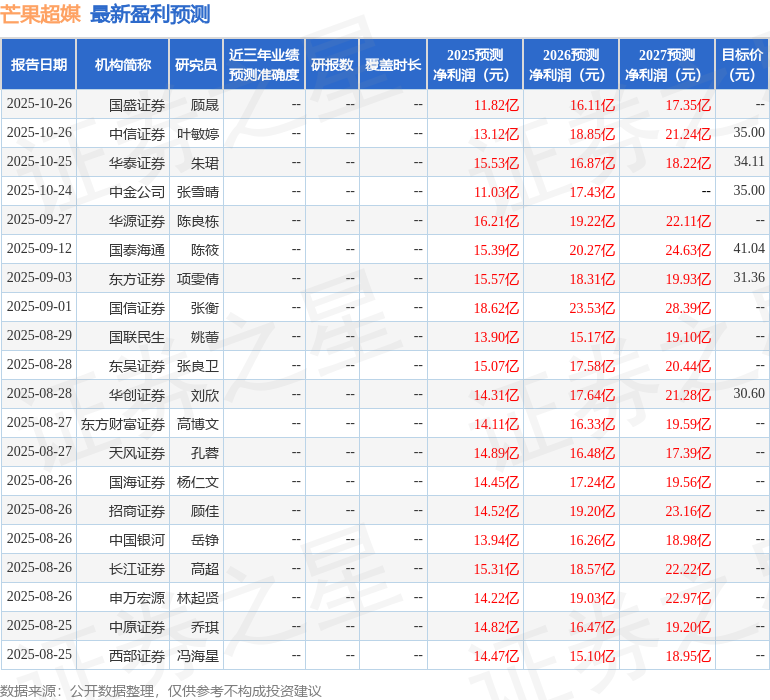This screenshot has height=700, width=770.
Task: Select the 目标价 column header
Action: coord(742,65)
